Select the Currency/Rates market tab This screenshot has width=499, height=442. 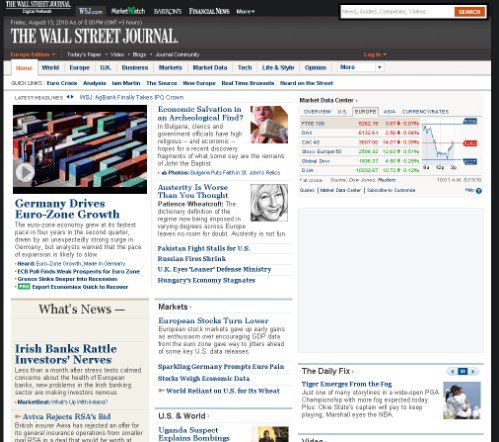point(425,112)
